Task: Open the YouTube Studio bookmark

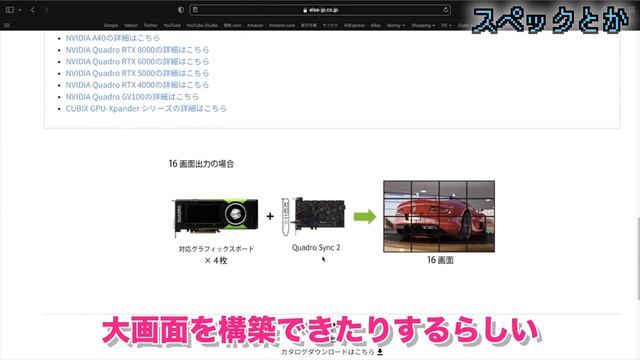Action: (x=202, y=25)
